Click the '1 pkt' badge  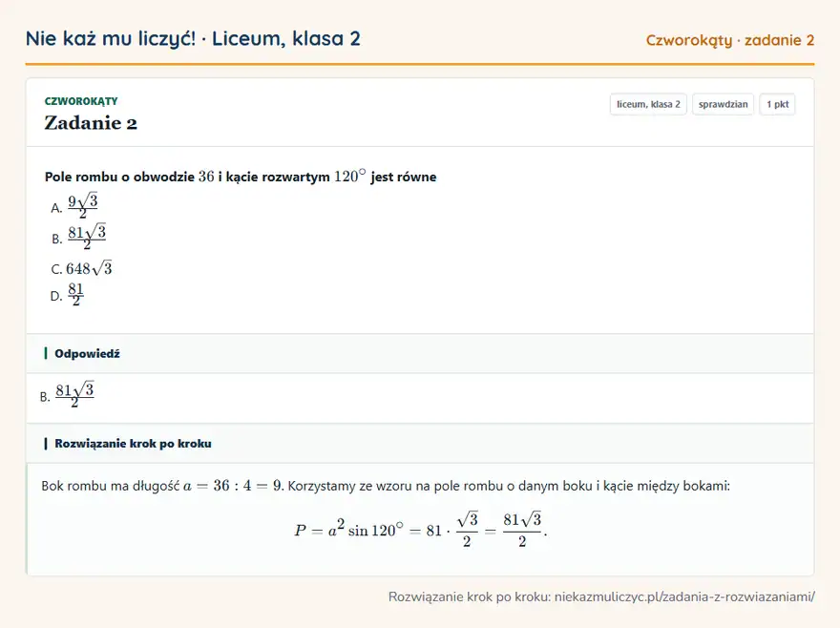[x=777, y=104]
